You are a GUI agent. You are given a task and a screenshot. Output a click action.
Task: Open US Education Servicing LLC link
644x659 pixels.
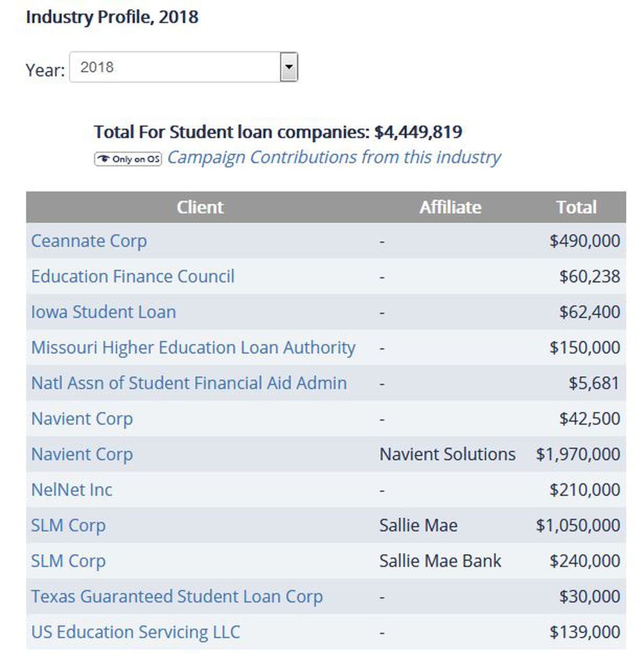pyautogui.click(x=135, y=632)
